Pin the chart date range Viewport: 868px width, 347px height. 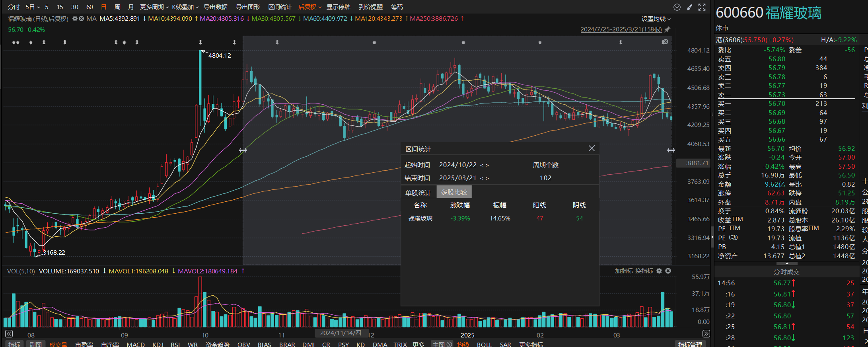click(x=668, y=29)
